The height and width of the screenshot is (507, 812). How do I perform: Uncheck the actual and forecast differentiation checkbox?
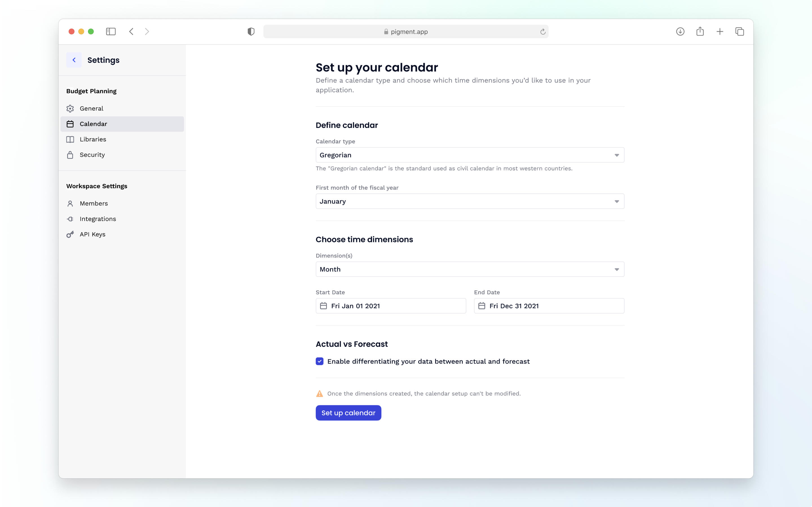click(319, 361)
